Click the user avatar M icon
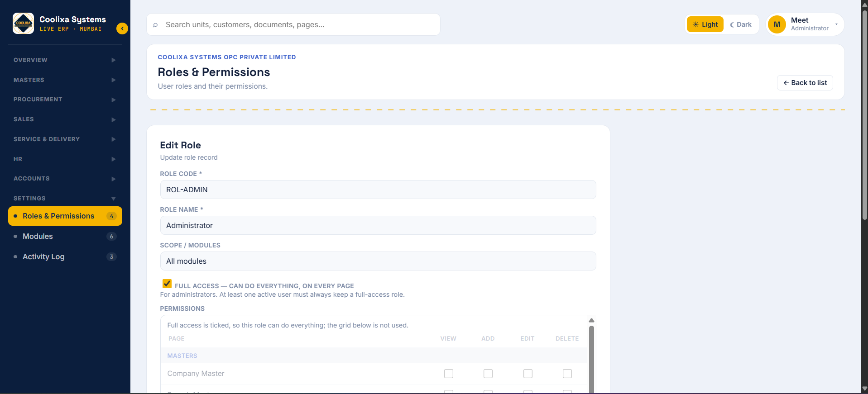Image resolution: width=868 pixels, height=394 pixels. [777, 24]
